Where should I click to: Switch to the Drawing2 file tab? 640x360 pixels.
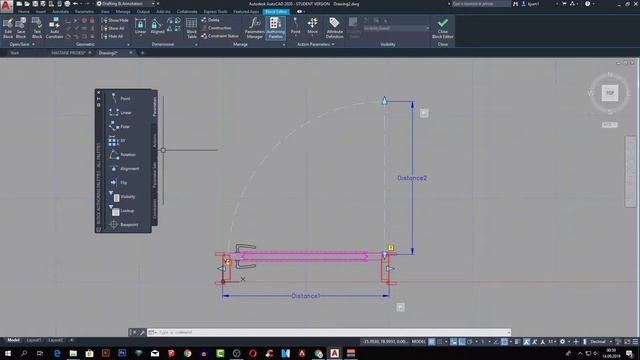(x=109, y=53)
